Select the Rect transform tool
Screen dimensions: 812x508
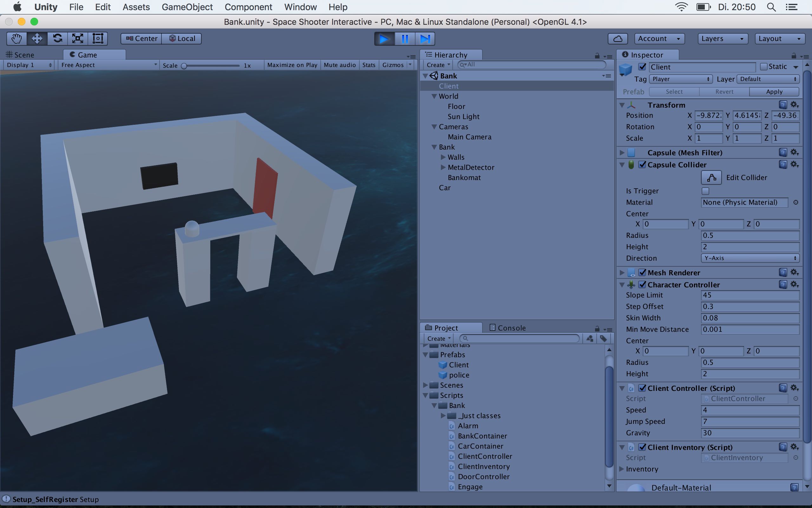pyautogui.click(x=98, y=39)
